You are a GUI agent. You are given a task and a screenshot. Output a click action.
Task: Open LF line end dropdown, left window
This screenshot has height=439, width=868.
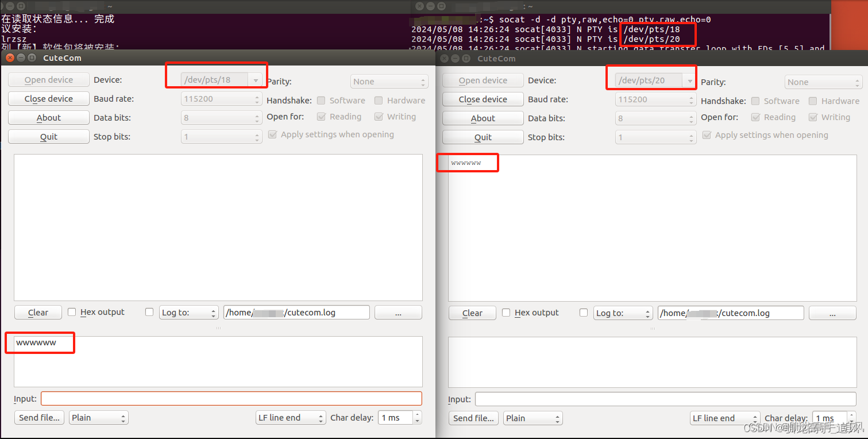click(x=291, y=418)
